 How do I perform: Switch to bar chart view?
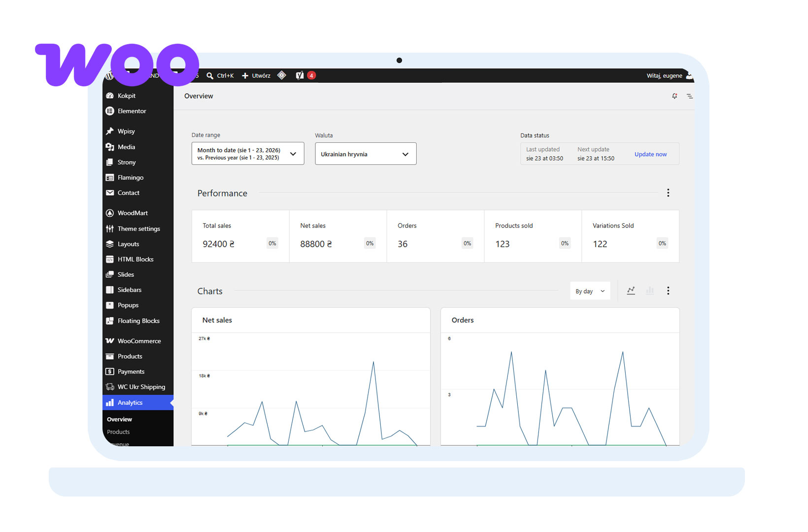tap(650, 291)
